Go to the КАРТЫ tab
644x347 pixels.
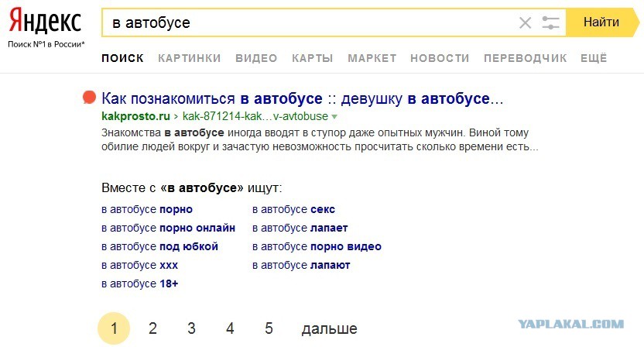pos(312,58)
